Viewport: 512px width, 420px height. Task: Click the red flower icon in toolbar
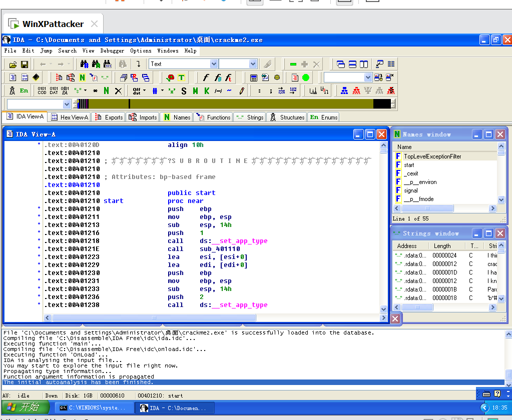point(170,77)
